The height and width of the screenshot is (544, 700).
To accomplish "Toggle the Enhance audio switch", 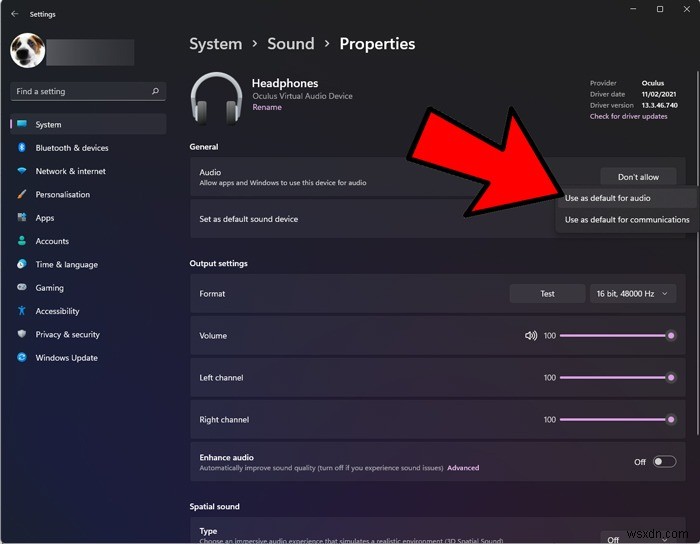I will point(664,462).
